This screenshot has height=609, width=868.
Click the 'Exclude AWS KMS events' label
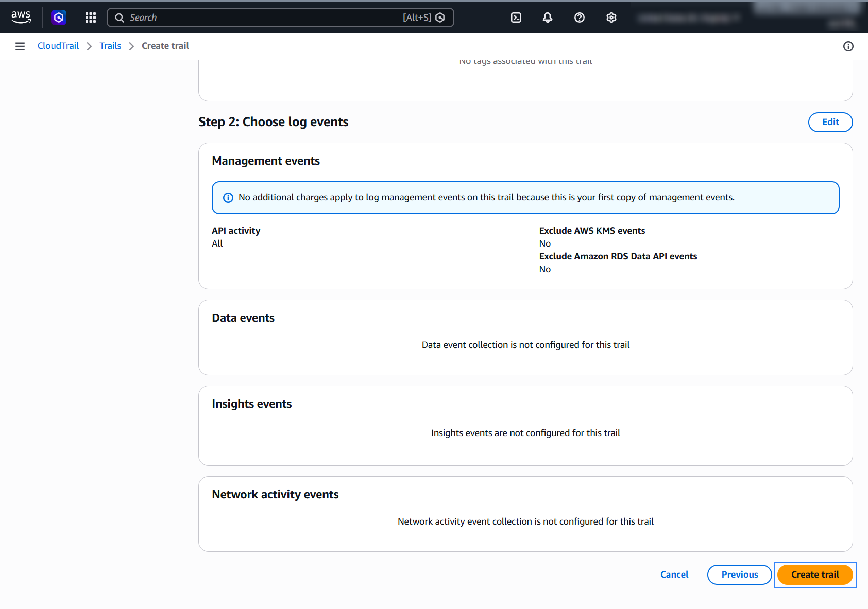click(592, 231)
